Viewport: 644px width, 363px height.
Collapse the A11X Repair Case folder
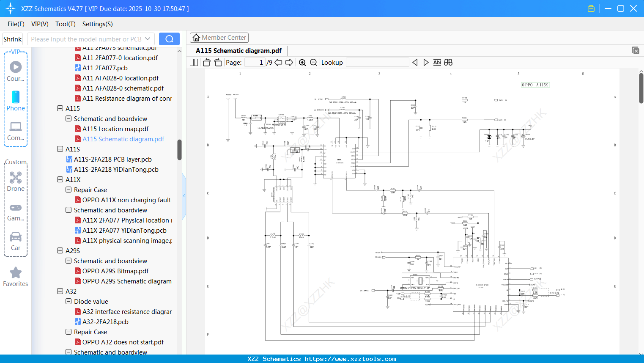(x=69, y=190)
